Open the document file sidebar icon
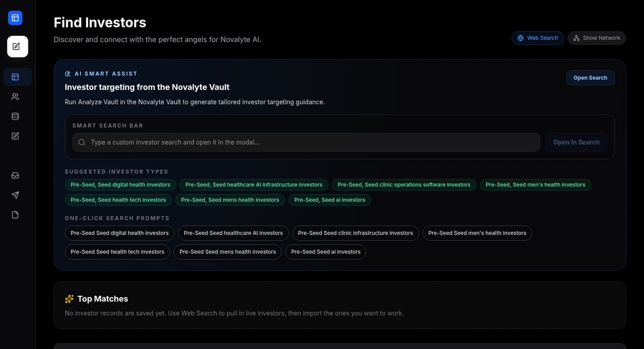This screenshot has height=349, width=644. click(x=15, y=215)
